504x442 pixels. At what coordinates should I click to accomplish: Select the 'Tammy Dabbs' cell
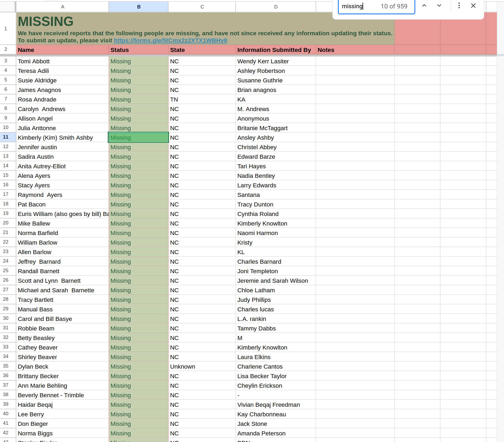click(276, 328)
